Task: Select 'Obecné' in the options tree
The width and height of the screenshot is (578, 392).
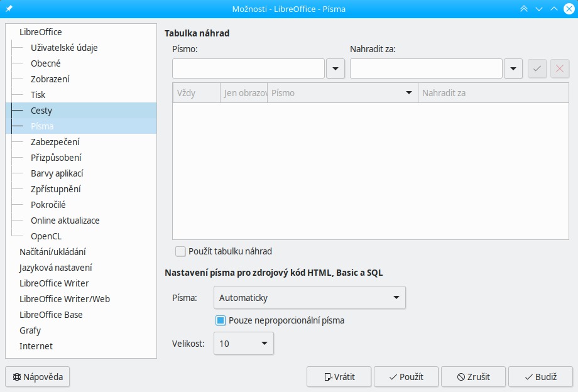Action: click(46, 63)
